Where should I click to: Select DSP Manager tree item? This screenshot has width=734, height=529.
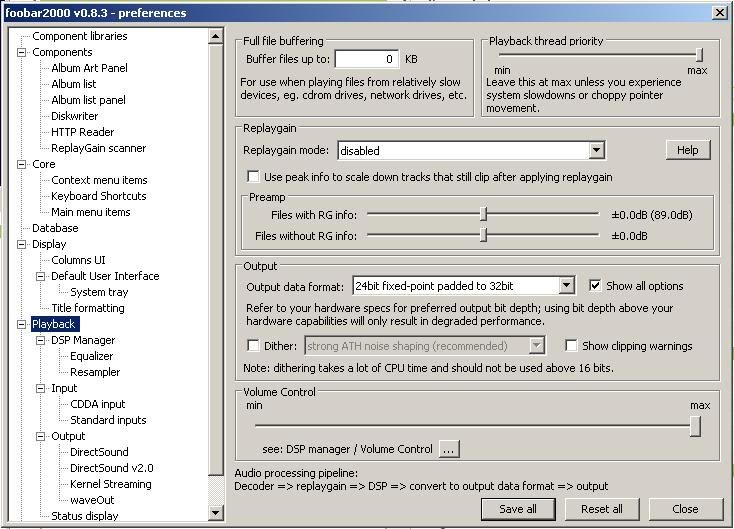[83, 340]
